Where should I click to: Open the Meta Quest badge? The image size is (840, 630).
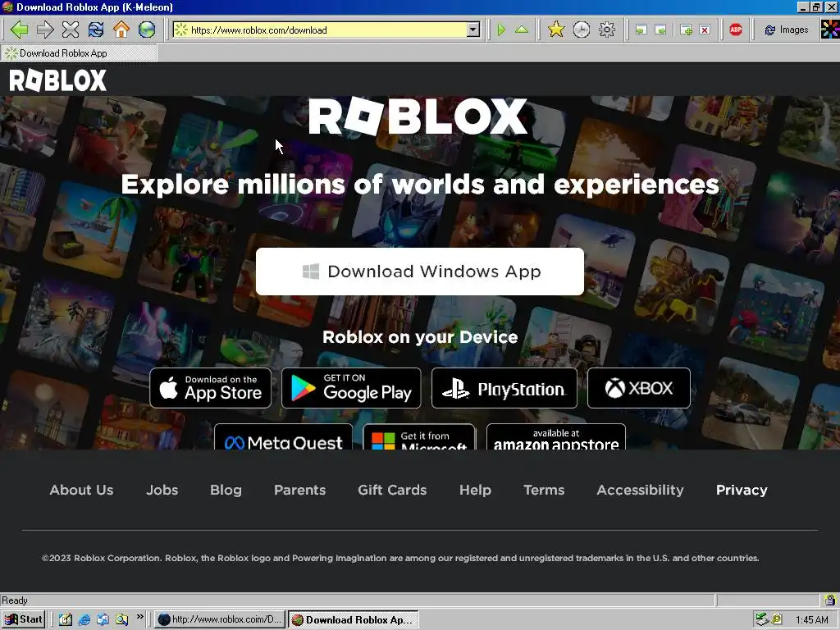pos(283,437)
